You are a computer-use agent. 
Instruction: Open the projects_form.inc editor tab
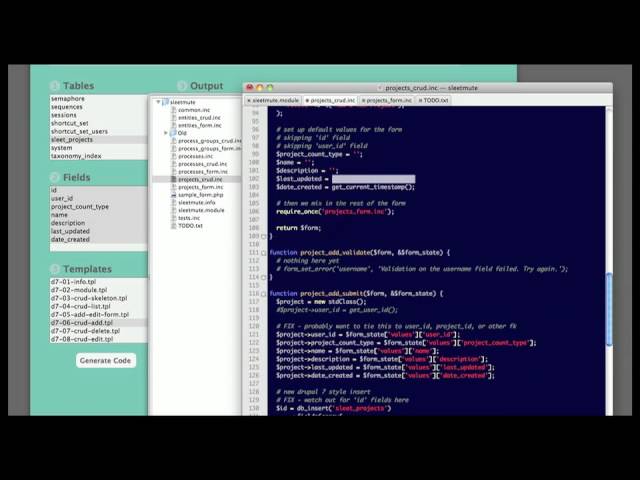(391, 100)
